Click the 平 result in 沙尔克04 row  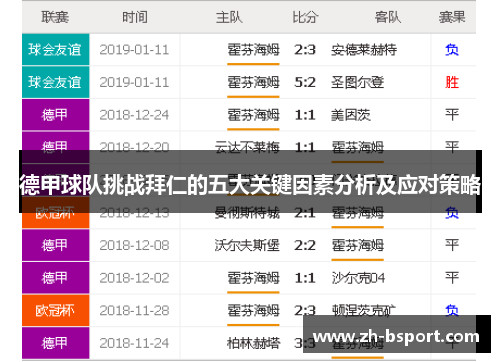[x=452, y=278]
